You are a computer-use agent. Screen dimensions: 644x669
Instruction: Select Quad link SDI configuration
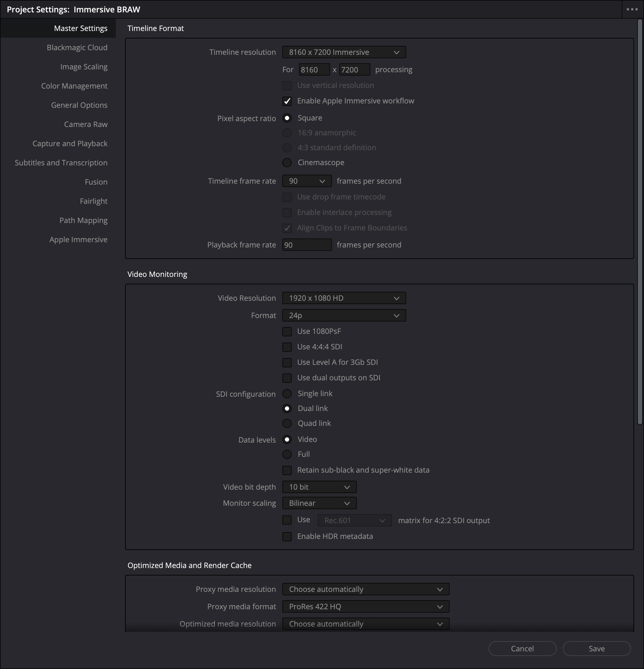pyautogui.click(x=287, y=424)
